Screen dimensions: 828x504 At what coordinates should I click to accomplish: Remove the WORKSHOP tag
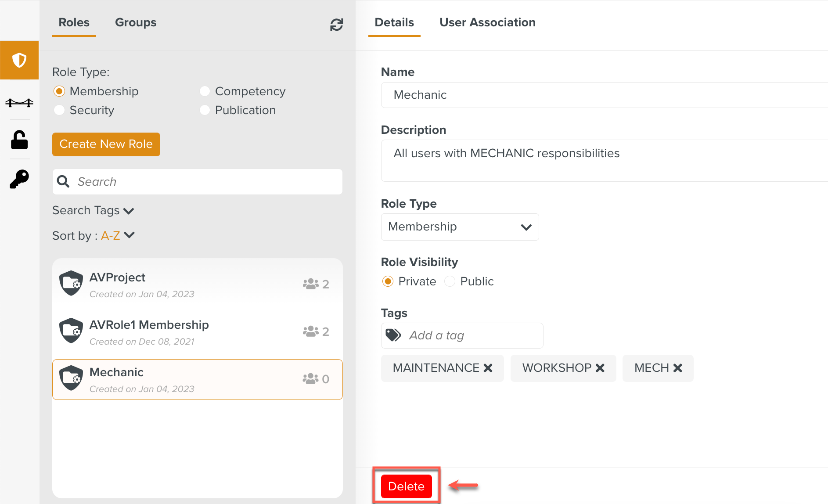click(600, 368)
